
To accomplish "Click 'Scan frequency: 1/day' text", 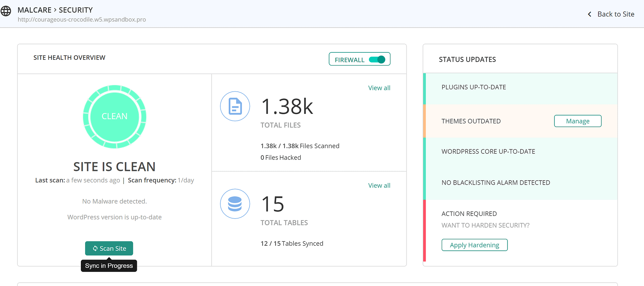I will [161, 180].
